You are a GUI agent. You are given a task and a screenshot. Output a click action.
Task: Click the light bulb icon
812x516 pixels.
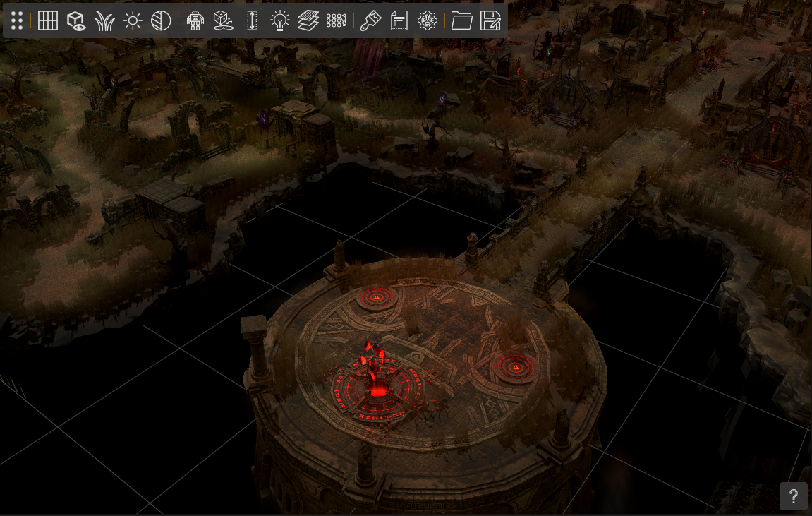[279, 20]
